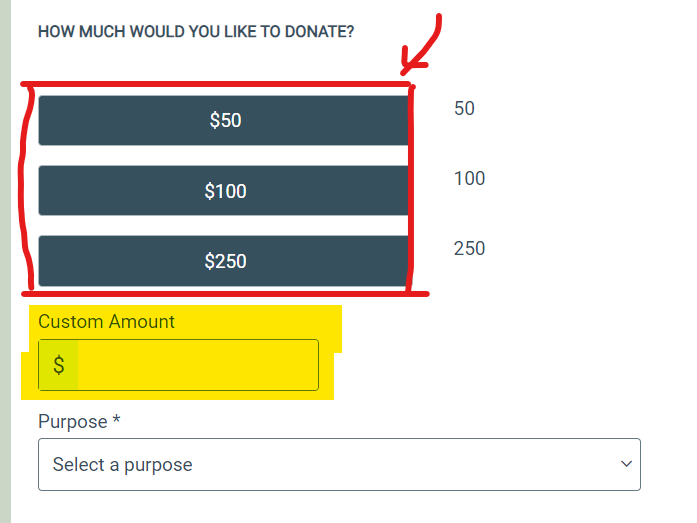This screenshot has width=697, height=523.
Task: Click the dollar sign prefix icon
Action: [59, 366]
